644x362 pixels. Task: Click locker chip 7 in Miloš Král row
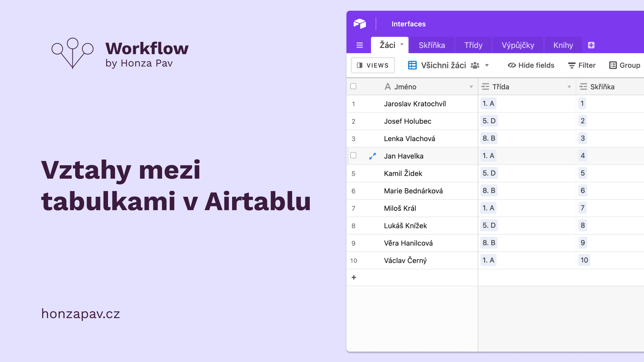click(x=583, y=208)
